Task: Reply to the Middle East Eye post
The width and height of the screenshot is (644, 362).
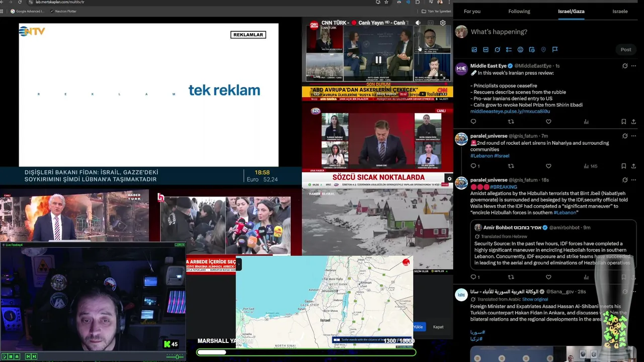Action: coord(473,121)
